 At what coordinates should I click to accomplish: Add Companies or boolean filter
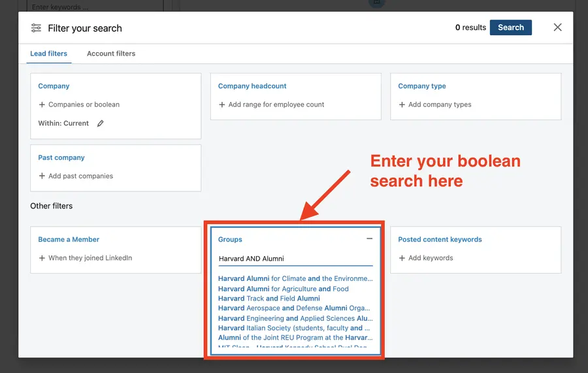click(84, 105)
